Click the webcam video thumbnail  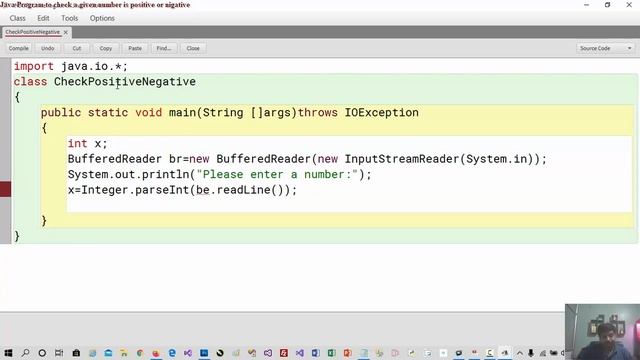pos(602,332)
